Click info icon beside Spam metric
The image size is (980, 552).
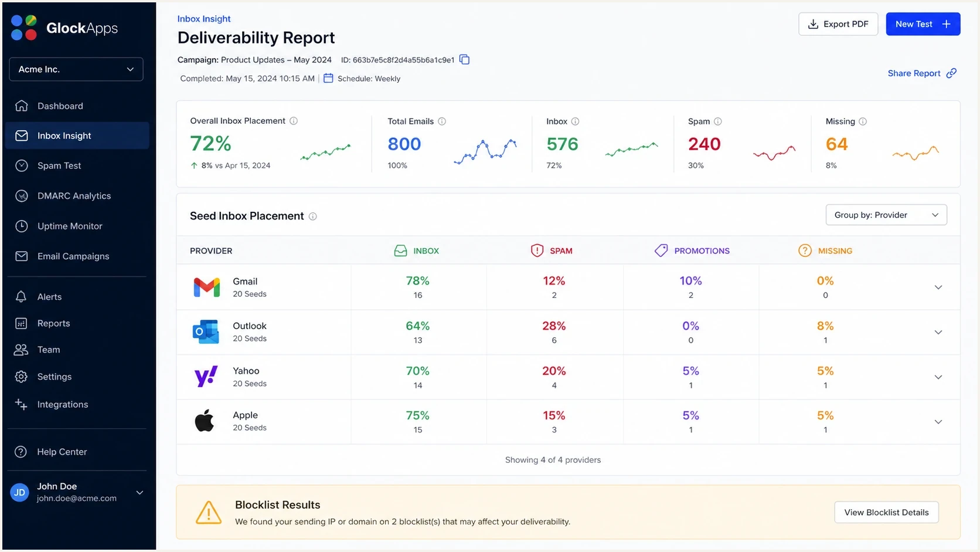pos(718,121)
